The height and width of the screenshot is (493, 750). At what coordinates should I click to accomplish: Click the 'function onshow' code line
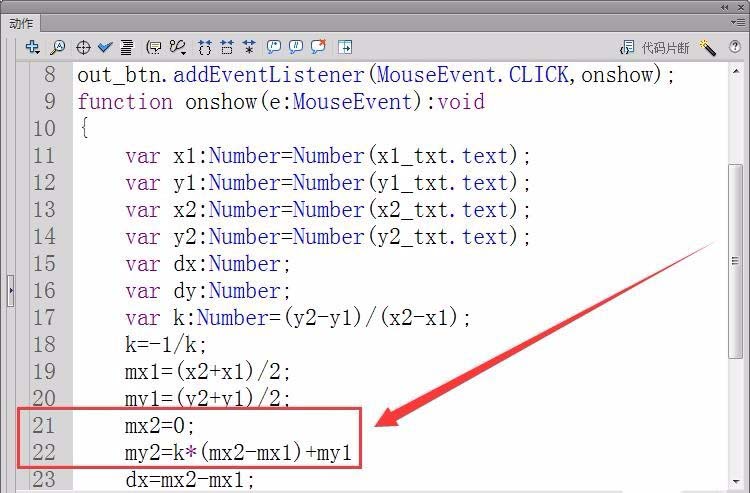coord(281,102)
